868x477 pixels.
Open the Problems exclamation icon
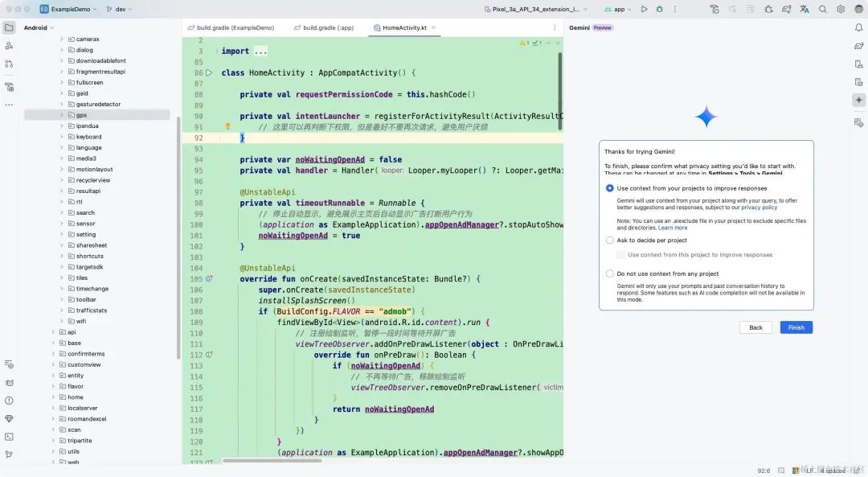click(9, 401)
